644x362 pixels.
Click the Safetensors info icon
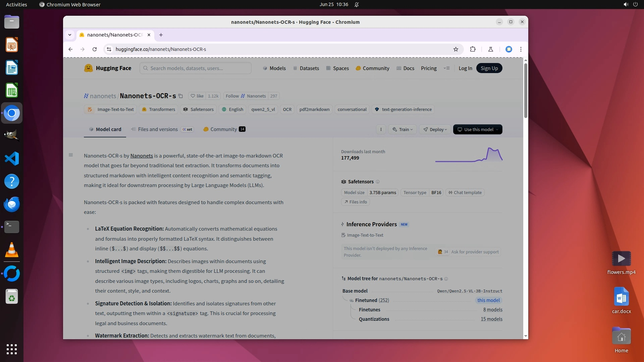378,182
